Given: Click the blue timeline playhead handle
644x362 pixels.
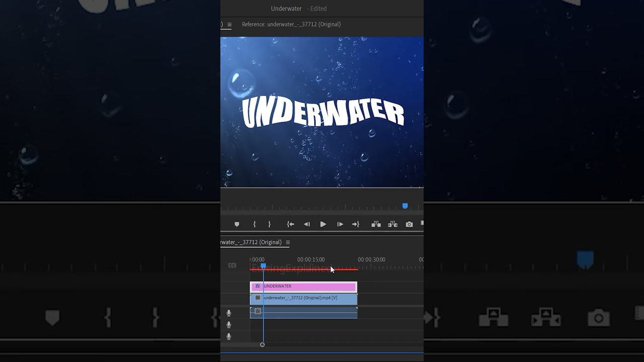Looking at the screenshot, I should tap(263, 266).
